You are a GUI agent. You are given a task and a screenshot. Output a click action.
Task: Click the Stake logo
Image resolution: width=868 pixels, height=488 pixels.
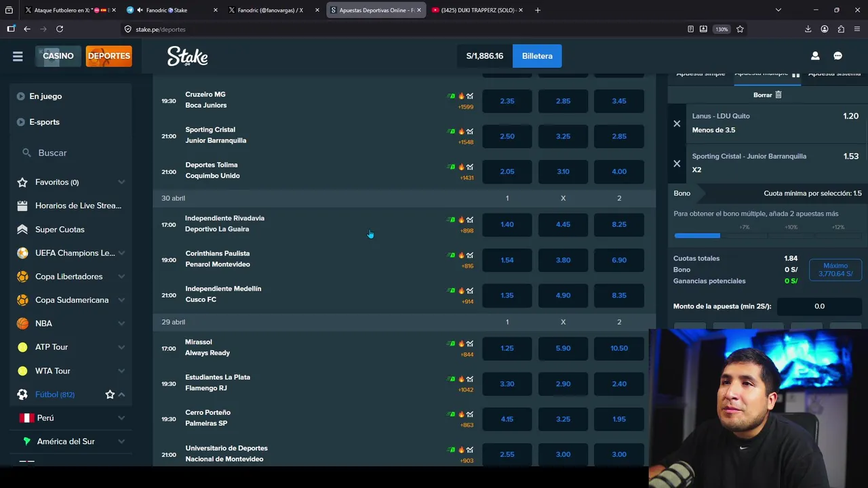point(187,56)
